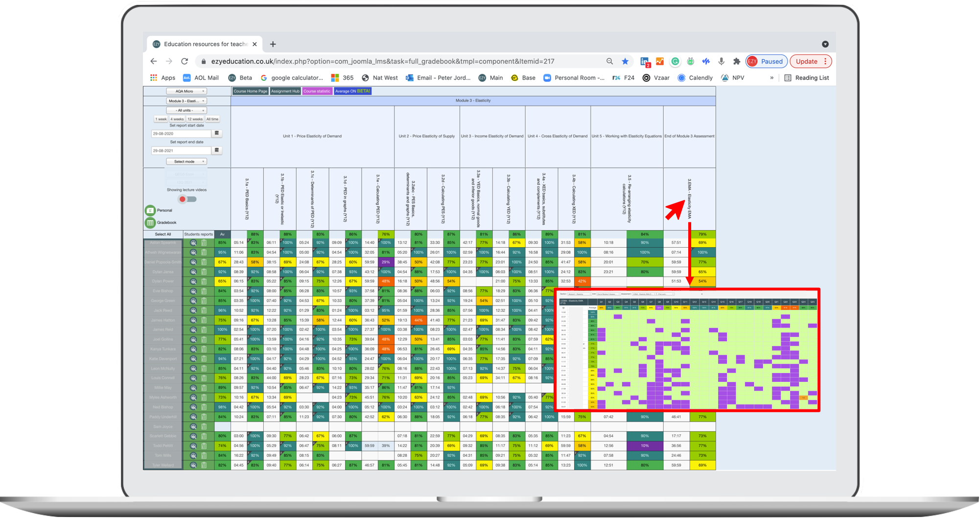Click the All time range button
Image resolution: width=980 pixels, height=518 pixels.
212,119
